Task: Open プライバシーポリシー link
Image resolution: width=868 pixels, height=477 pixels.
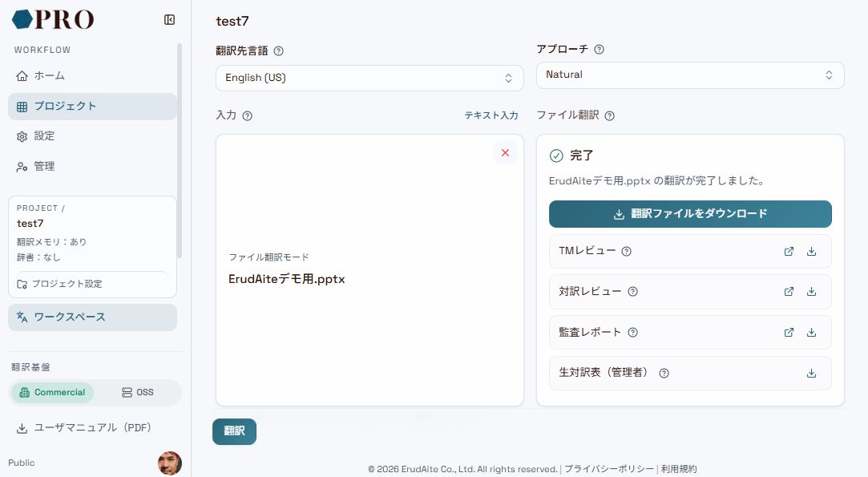Action: (609, 469)
